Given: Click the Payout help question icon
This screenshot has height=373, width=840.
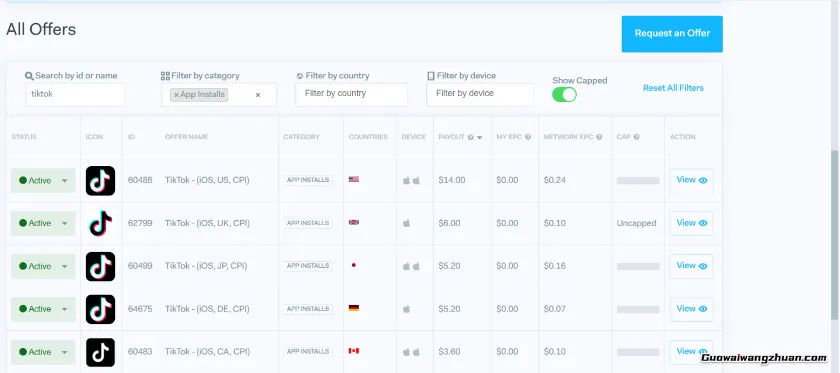Looking at the screenshot, I should (470, 137).
